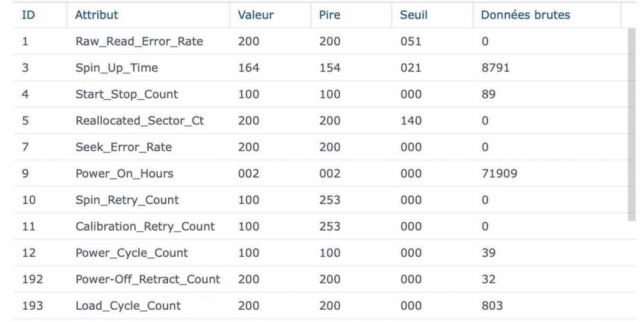Image resolution: width=644 pixels, height=322 pixels.
Task: Select the Raw_Read_Error_Rate row
Action: point(139,42)
